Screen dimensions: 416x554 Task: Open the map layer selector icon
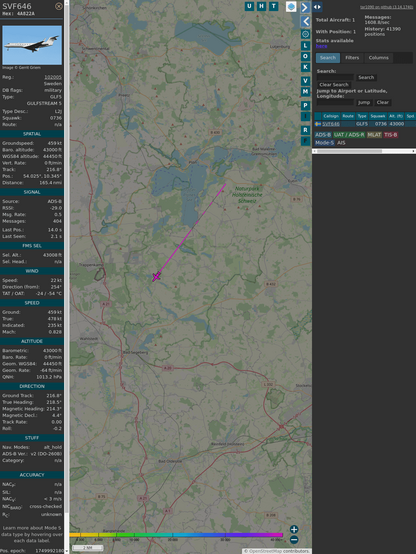(x=291, y=7)
